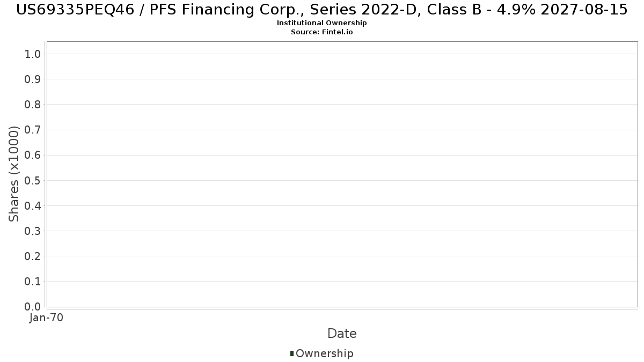Click the 0.3 y-axis tick label
644x362 pixels.
pos(33,231)
